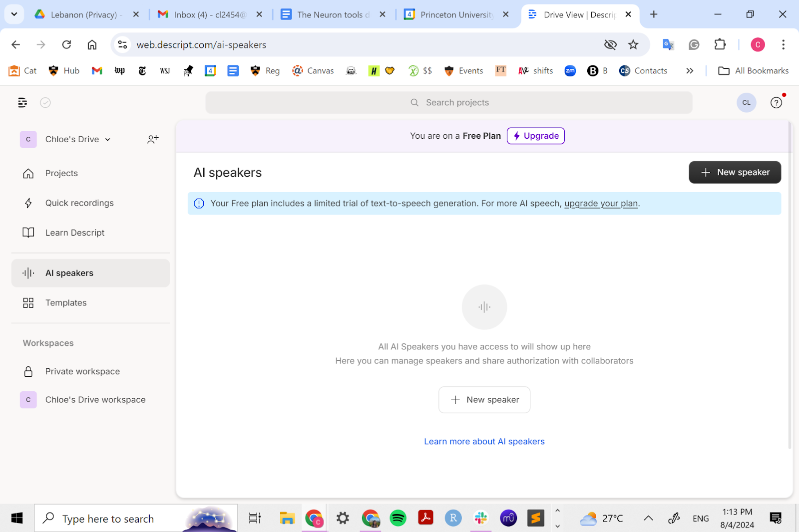
Task: Follow the upgrade your plan link
Action: click(x=601, y=204)
